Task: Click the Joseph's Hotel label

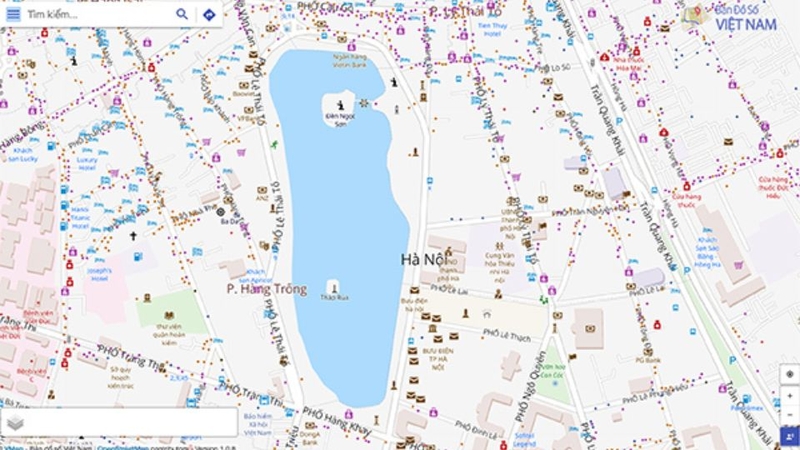Action: tap(99, 274)
